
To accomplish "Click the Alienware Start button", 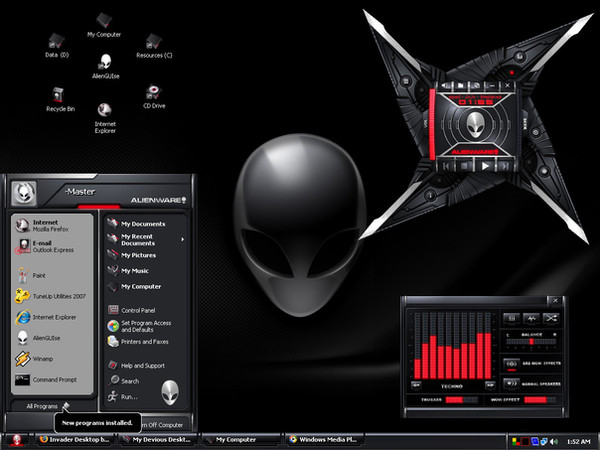I will (x=17, y=440).
